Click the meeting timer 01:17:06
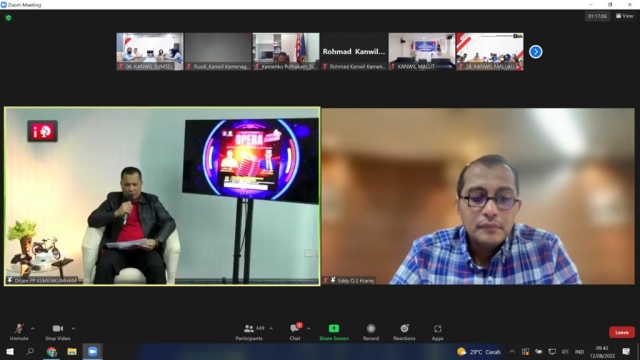Image resolution: width=640 pixels, height=360 pixels. click(x=597, y=16)
